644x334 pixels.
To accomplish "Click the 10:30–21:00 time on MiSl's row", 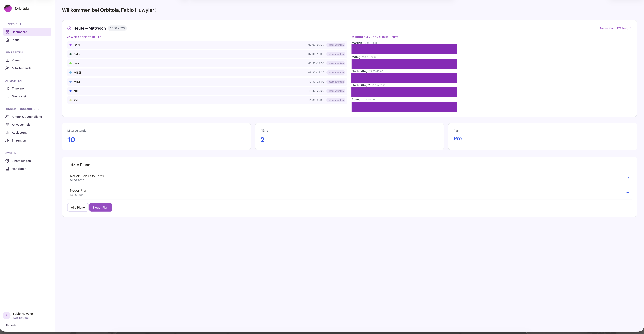I will [x=316, y=82].
